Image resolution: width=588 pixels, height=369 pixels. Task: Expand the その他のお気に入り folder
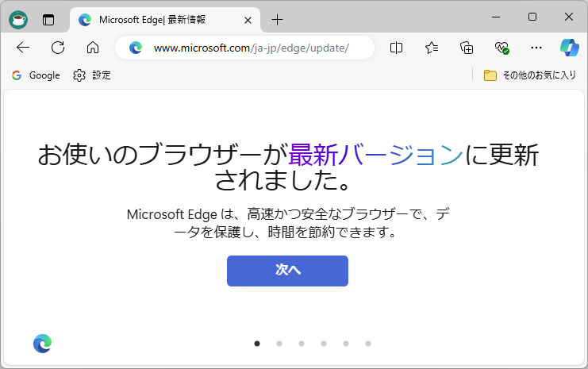pyautogui.click(x=529, y=75)
